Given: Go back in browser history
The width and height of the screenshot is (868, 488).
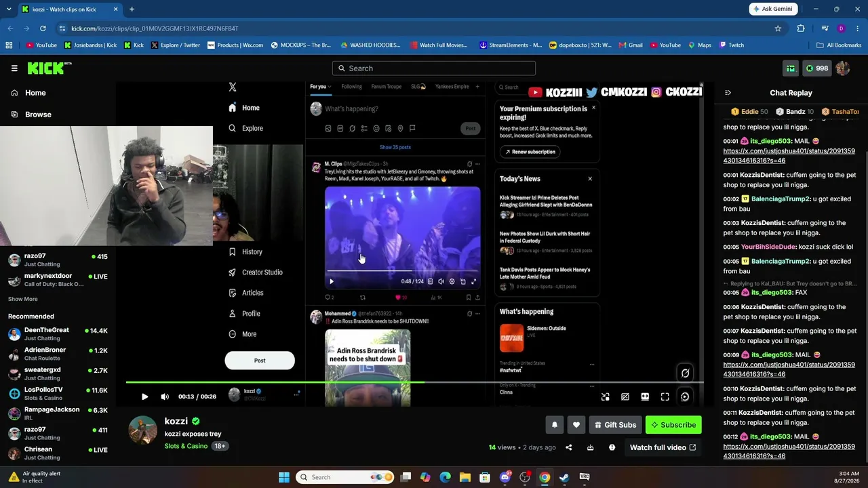Looking at the screenshot, I should [x=10, y=28].
